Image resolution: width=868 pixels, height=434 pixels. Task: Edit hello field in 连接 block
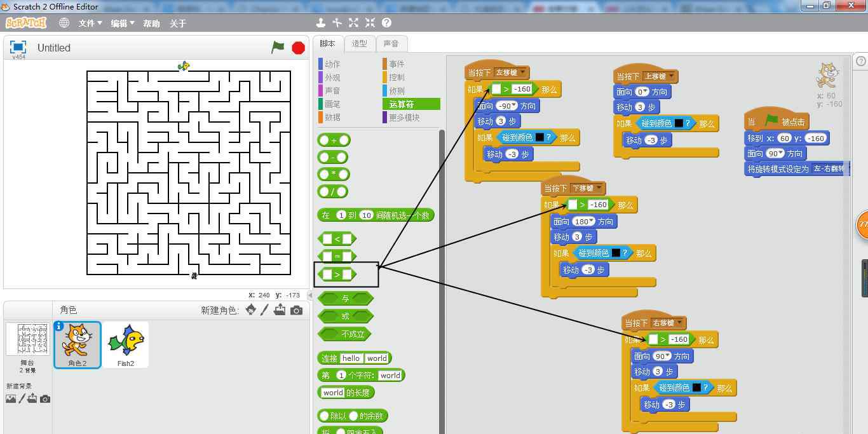[x=351, y=358]
